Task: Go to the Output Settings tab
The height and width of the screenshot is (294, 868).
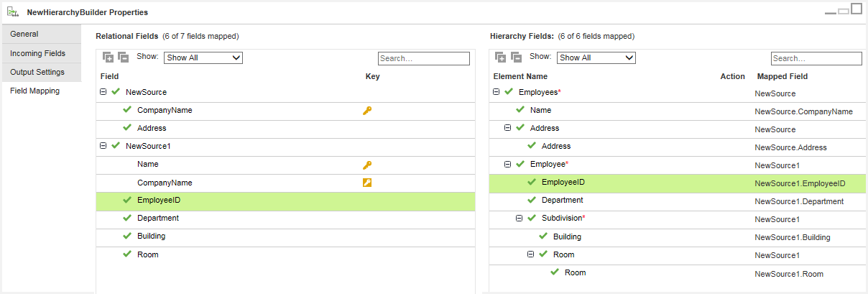Action: (41, 72)
